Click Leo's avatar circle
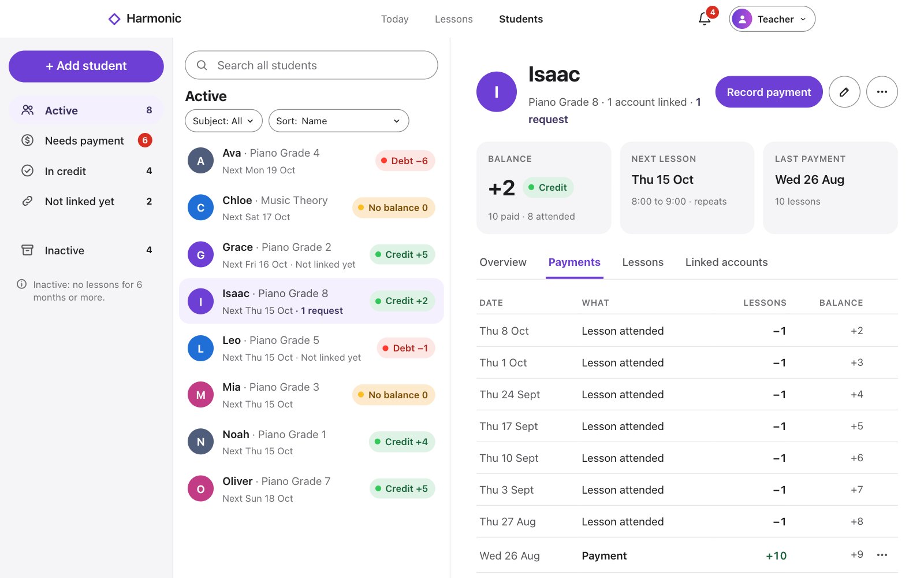924x578 pixels. click(x=201, y=348)
